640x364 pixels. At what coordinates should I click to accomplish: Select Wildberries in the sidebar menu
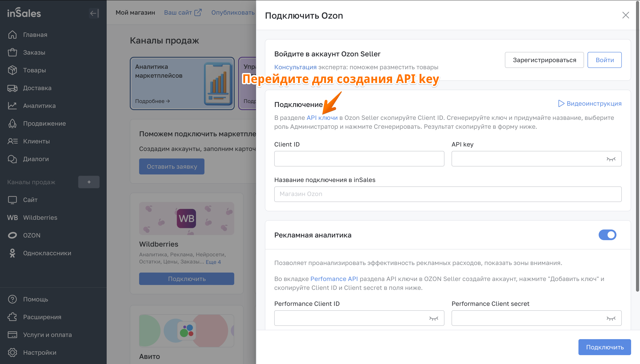click(x=40, y=218)
